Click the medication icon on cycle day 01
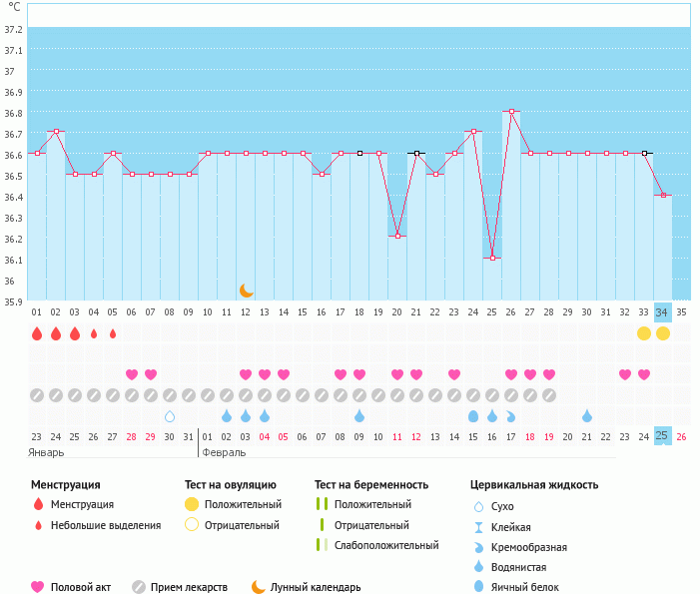Image resolution: width=700 pixels, height=594 pixels. click(37, 395)
